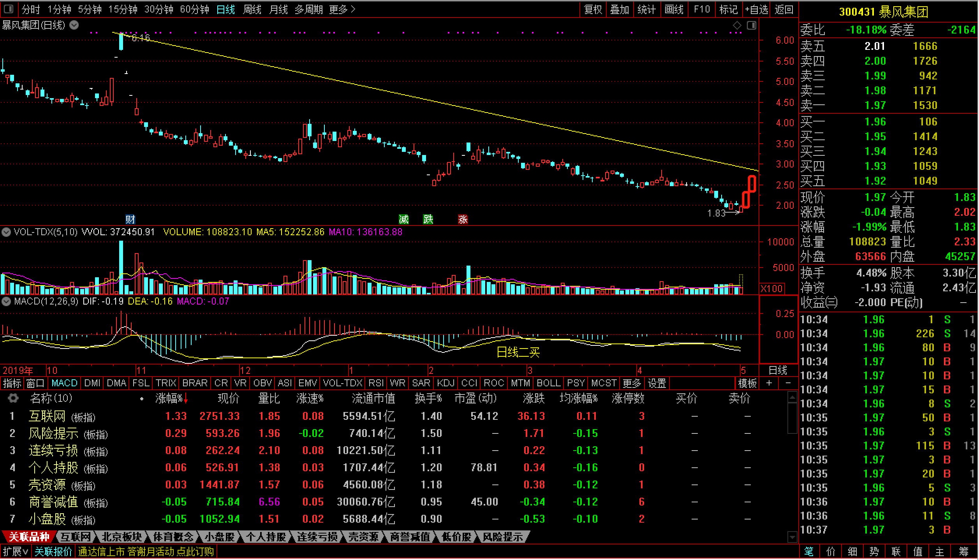Viewport: 979px width, 560px height.
Task: Select the 壳资源 row in table
Action: click(393, 485)
